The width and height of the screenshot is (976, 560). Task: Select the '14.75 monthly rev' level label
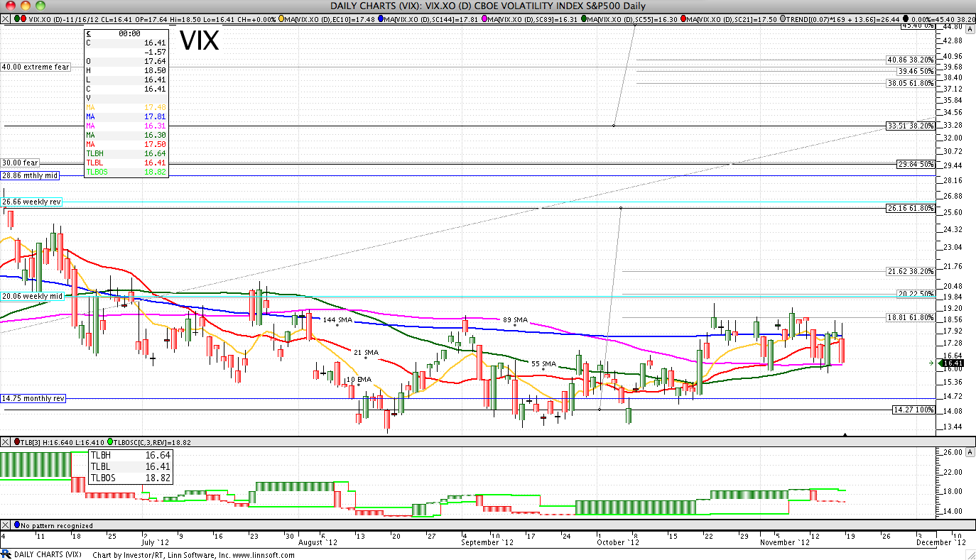(34, 398)
